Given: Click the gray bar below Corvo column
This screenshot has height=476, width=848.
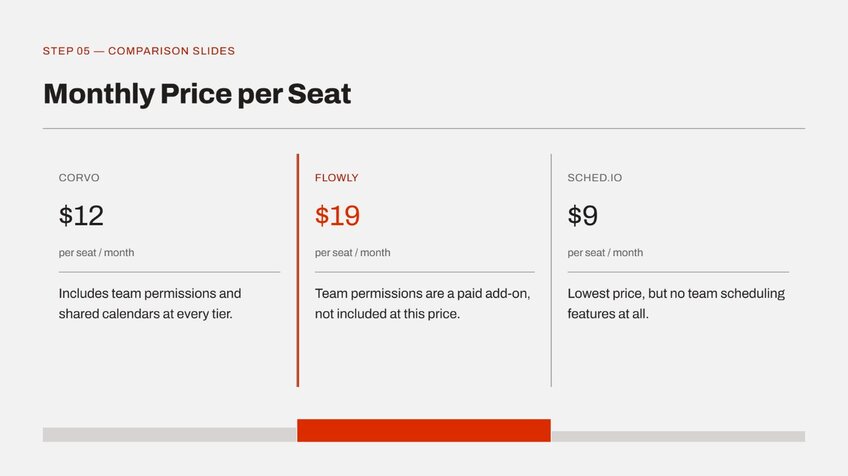Looking at the screenshot, I should tap(170, 435).
